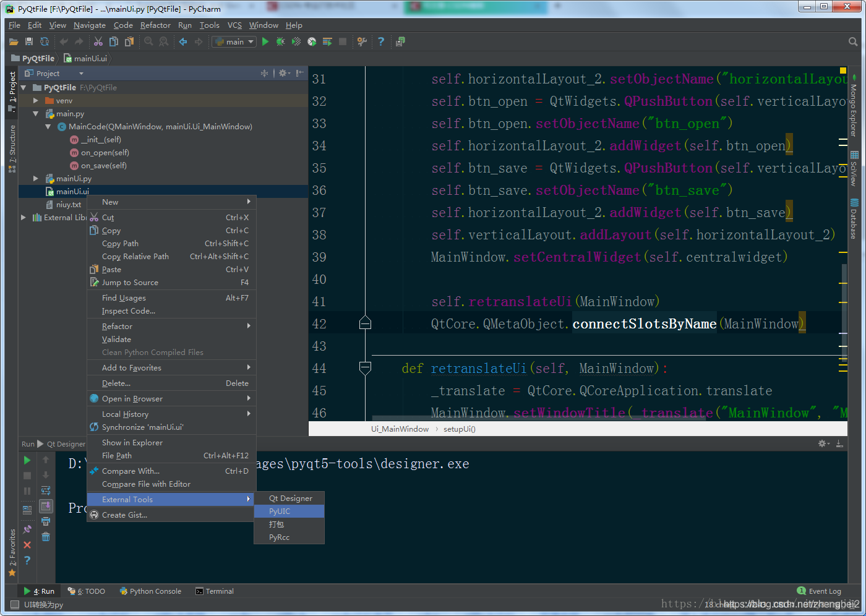Rerun Qt Designer in Run panel

(x=27, y=460)
